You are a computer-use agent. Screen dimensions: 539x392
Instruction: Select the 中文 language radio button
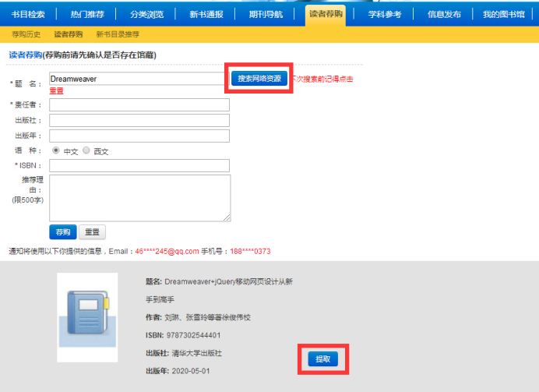pyautogui.click(x=56, y=150)
